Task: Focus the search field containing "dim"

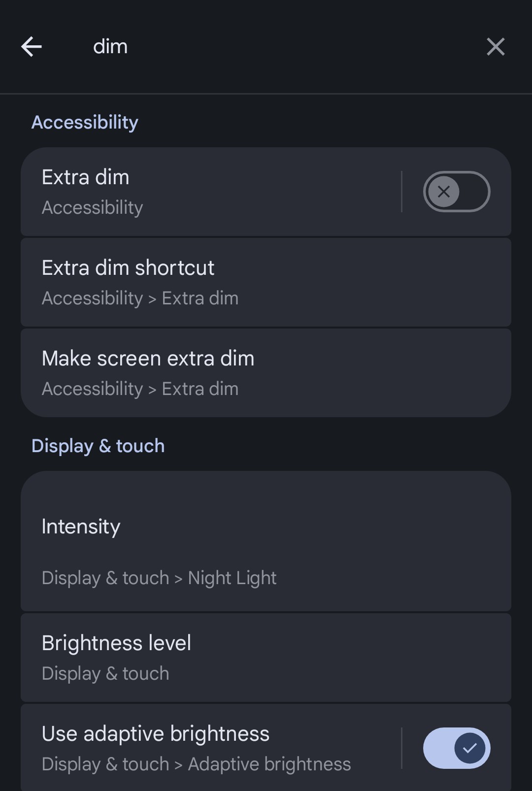Action: click(246, 47)
